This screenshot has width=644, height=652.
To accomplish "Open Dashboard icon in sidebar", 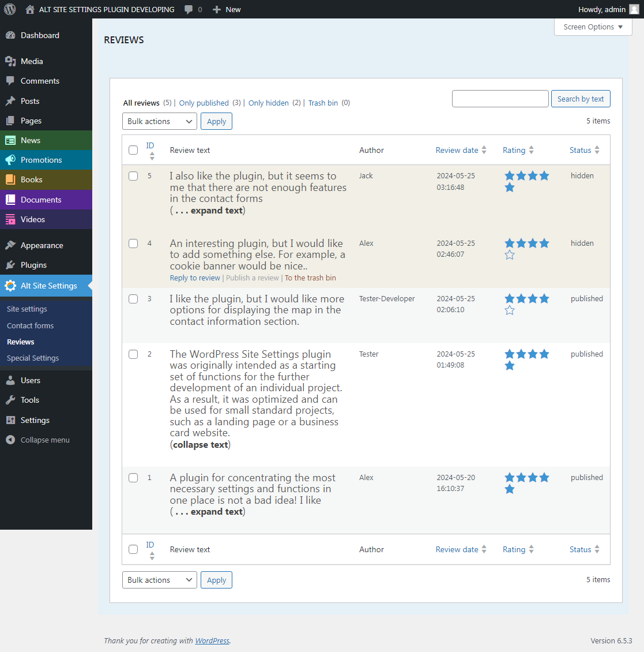I will pyautogui.click(x=10, y=35).
